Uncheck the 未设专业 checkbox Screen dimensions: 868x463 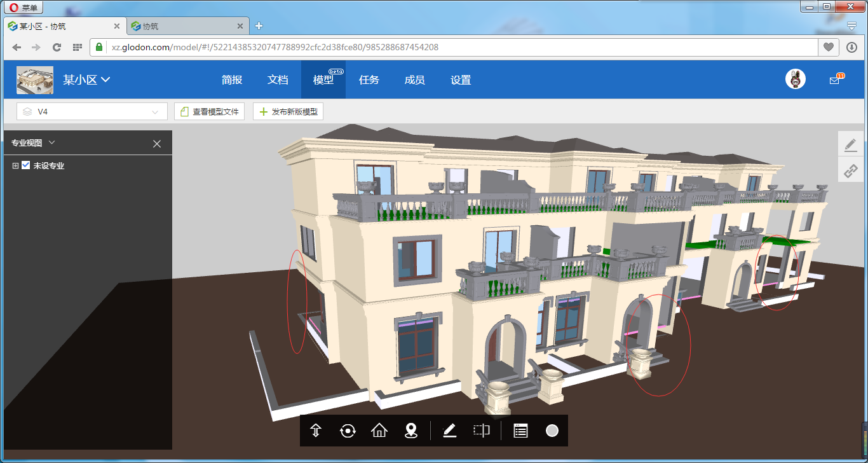26,165
